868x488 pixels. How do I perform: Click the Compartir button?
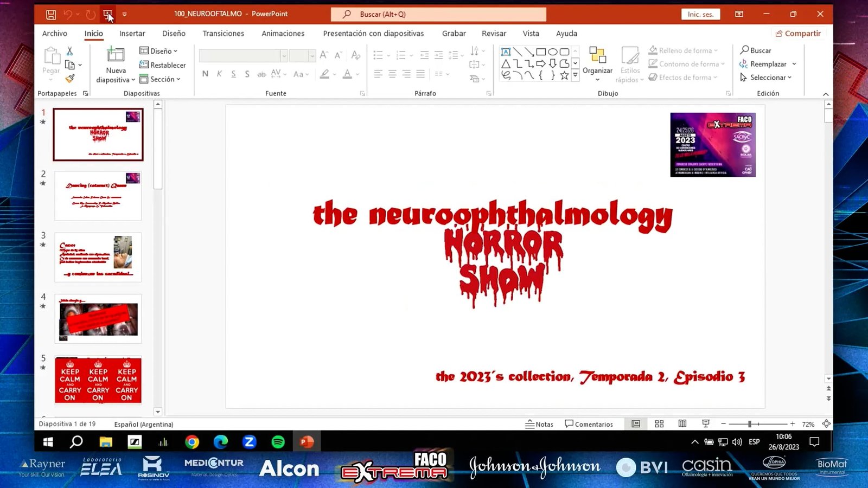[798, 34]
